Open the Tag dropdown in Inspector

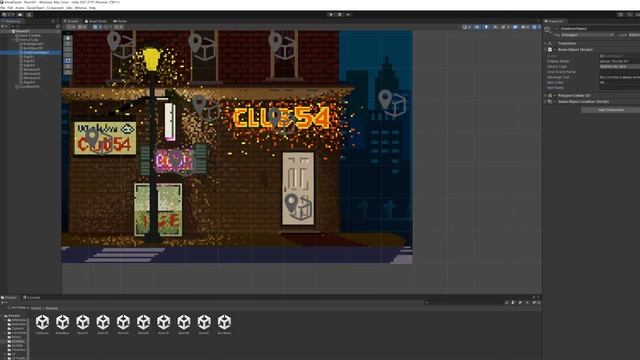pyautogui.click(x=587, y=35)
